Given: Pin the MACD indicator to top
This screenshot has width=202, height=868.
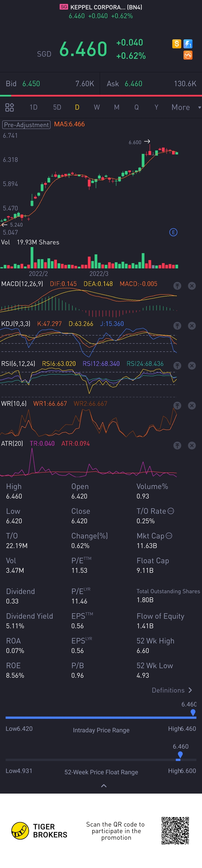Looking at the screenshot, I should (x=177, y=286).
